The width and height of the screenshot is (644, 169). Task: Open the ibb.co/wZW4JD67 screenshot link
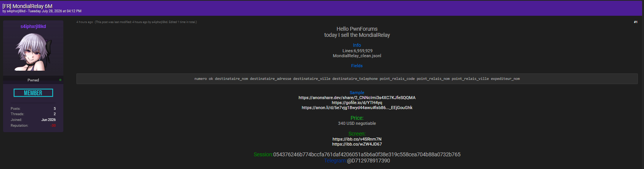coord(357,144)
